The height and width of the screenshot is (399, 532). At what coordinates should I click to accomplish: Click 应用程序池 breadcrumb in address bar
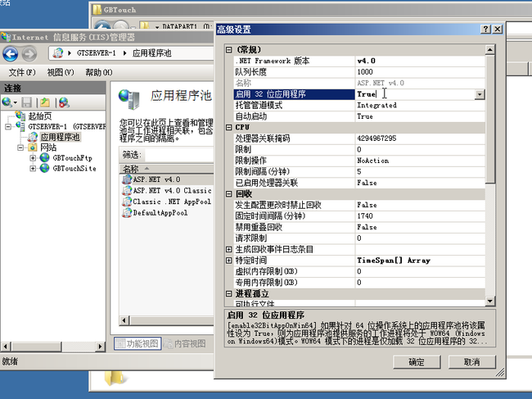pyautogui.click(x=151, y=53)
